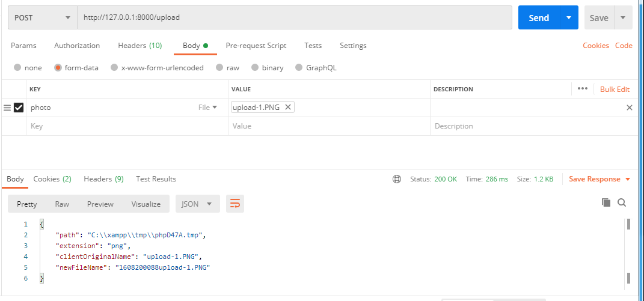Open response search with magnifier icon
This screenshot has height=301, width=644.
click(622, 202)
